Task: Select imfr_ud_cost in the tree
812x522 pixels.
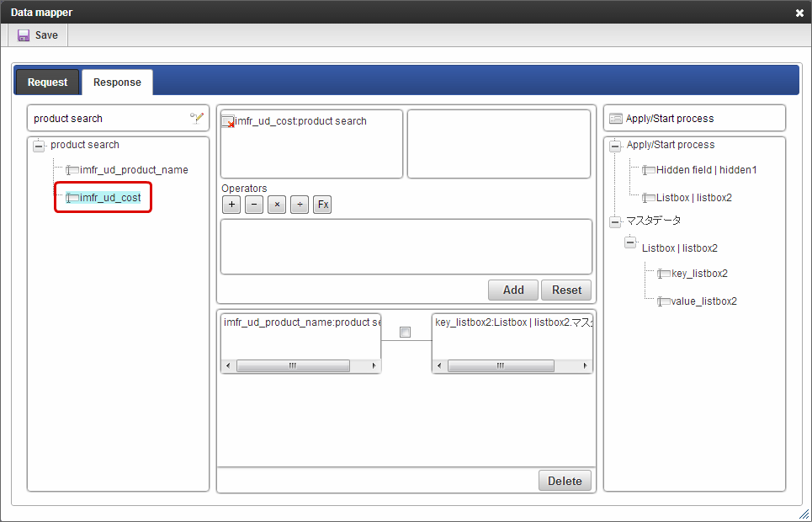Action: point(109,198)
